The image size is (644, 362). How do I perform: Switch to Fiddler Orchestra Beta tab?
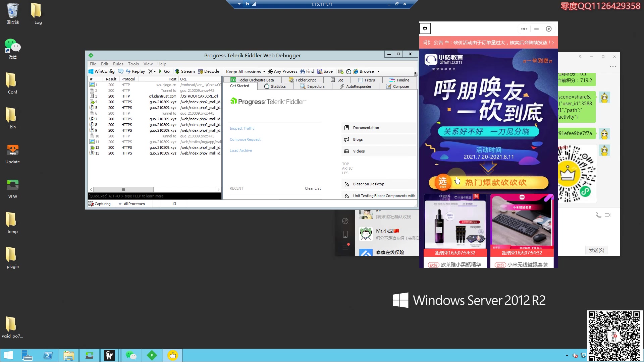tap(252, 80)
